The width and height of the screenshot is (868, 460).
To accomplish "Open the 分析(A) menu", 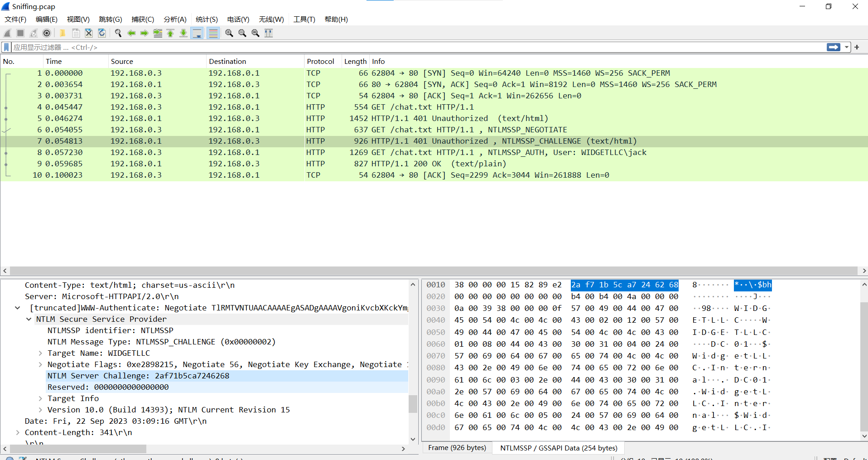I will click(x=175, y=19).
